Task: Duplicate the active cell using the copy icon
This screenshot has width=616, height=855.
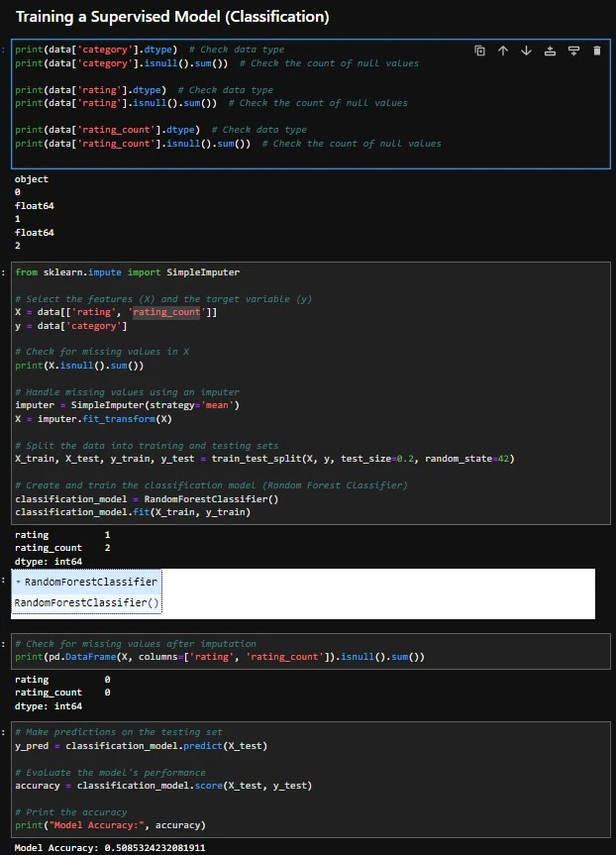Action: point(479,51)
